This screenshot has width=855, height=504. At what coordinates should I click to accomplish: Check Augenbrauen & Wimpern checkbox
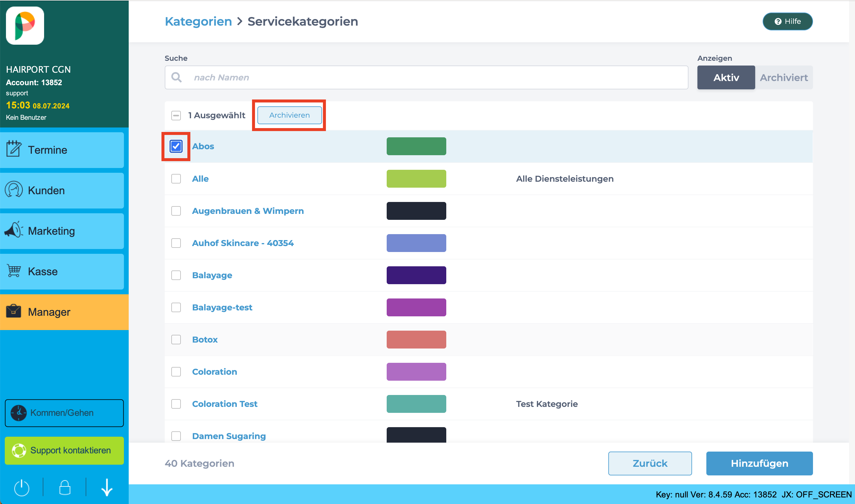click(x=176, y=211)
